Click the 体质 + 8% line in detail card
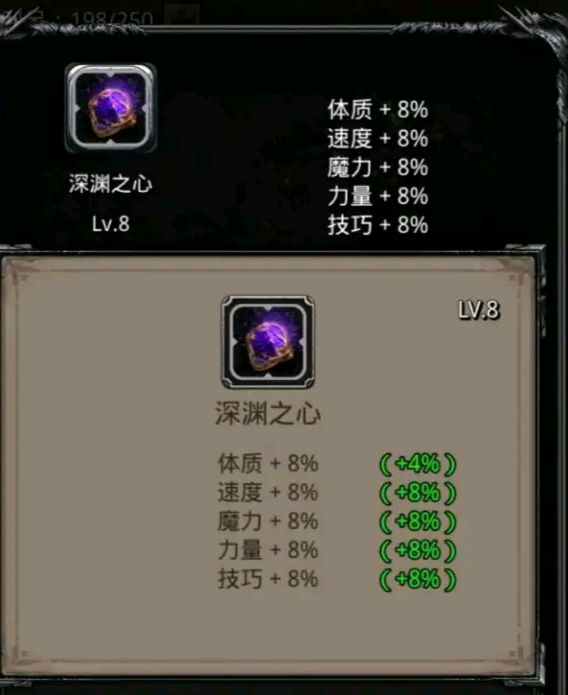Viewport: 568px width, 695px height. (x=268, y=464)
